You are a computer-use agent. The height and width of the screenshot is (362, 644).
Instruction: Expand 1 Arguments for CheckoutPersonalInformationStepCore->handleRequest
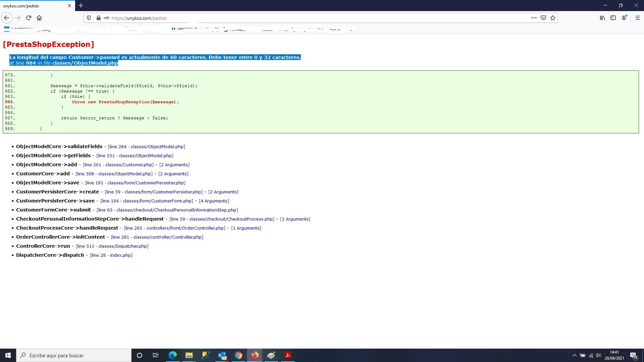295,219
